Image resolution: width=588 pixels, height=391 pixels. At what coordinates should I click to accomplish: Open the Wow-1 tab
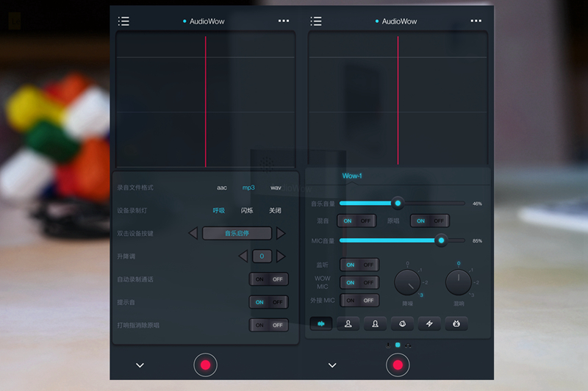pyautogui.click(x=352, y=176)
